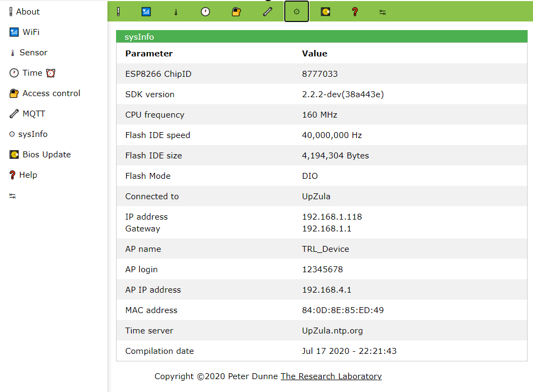Open Bios Update via the chip toolbar icon
The height and width of the screenshot is (392, 533).
pyautogui.click(x=325, y=11)
